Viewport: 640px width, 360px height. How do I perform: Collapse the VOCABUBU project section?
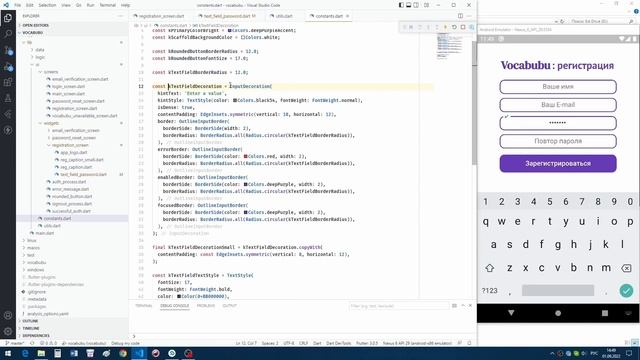coord(72,33)
